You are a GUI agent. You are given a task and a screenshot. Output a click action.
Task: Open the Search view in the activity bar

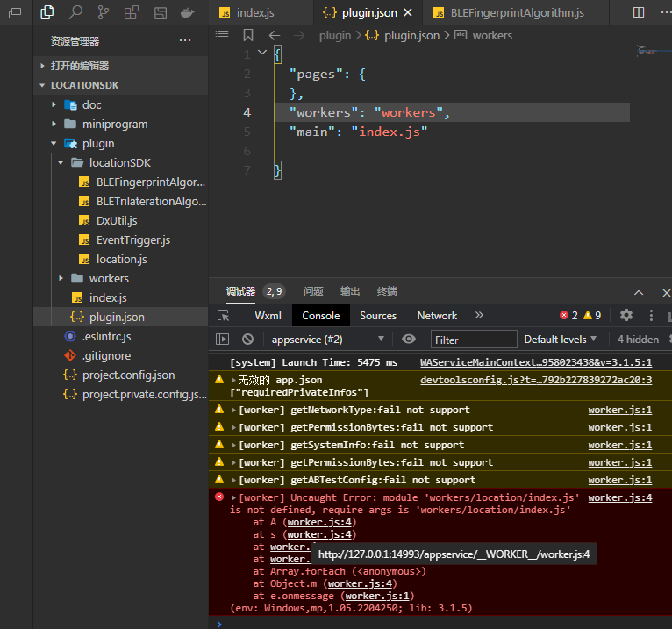75,13
